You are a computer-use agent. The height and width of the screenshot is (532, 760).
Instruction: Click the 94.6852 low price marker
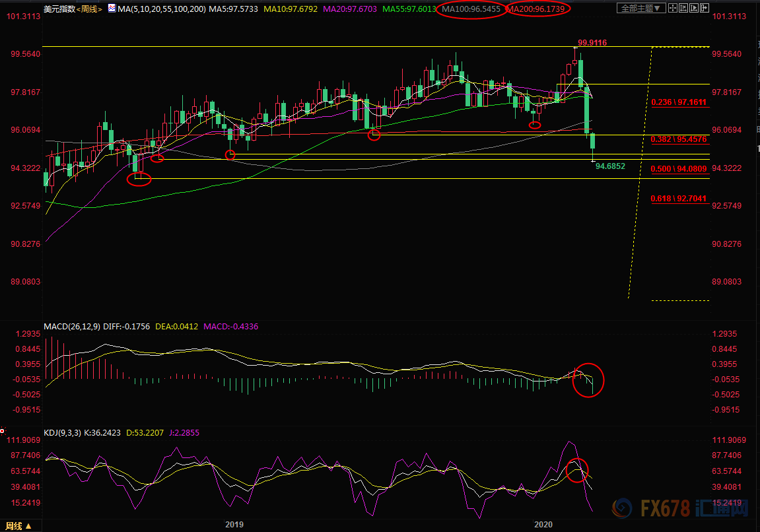pos(609,166)
